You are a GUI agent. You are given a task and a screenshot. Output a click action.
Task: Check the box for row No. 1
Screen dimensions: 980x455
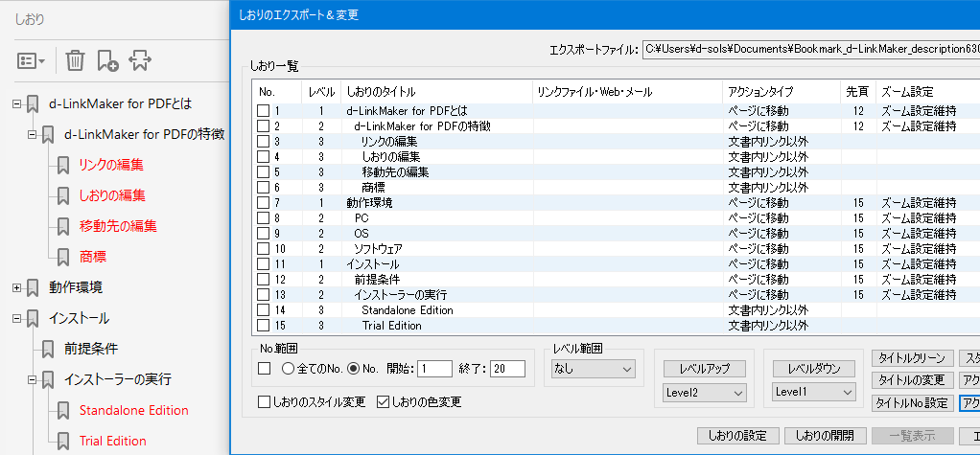point(264,111)
